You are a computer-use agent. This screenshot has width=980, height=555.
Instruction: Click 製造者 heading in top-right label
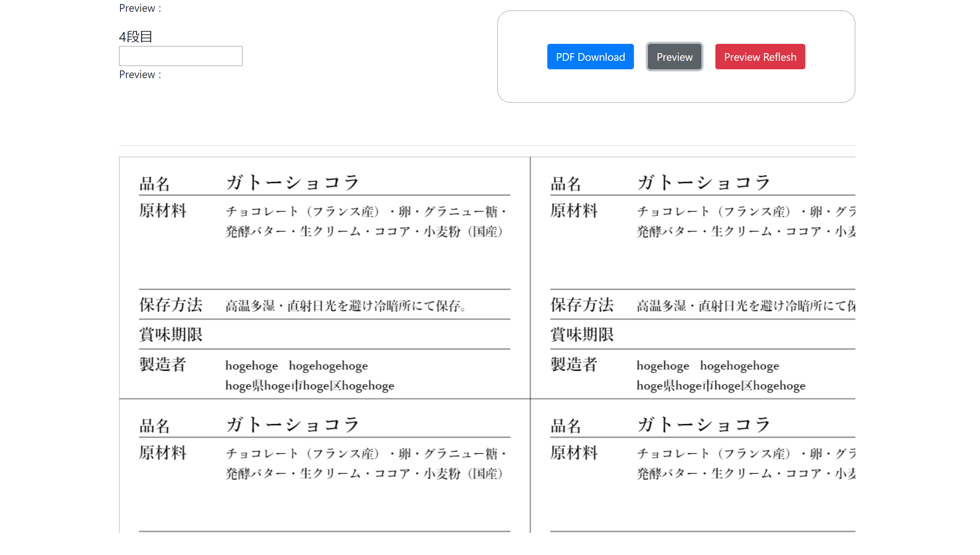point(573,364)
